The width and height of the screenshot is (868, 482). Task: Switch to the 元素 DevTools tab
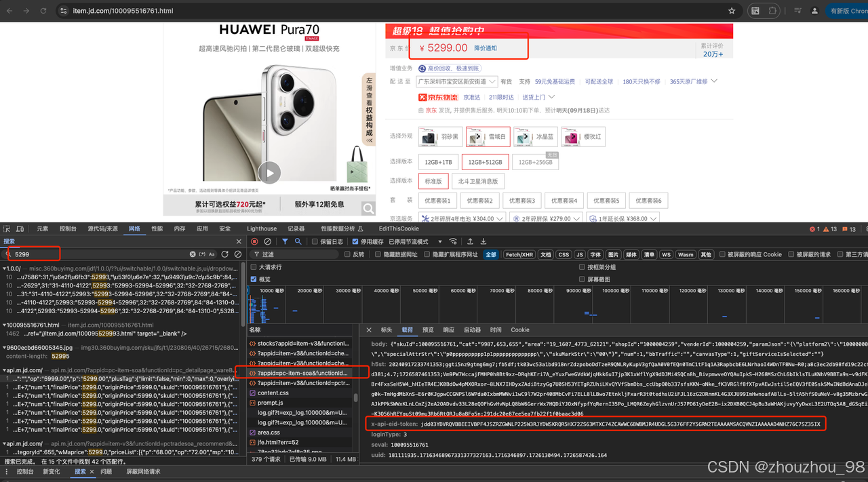[x=43, y=229]
